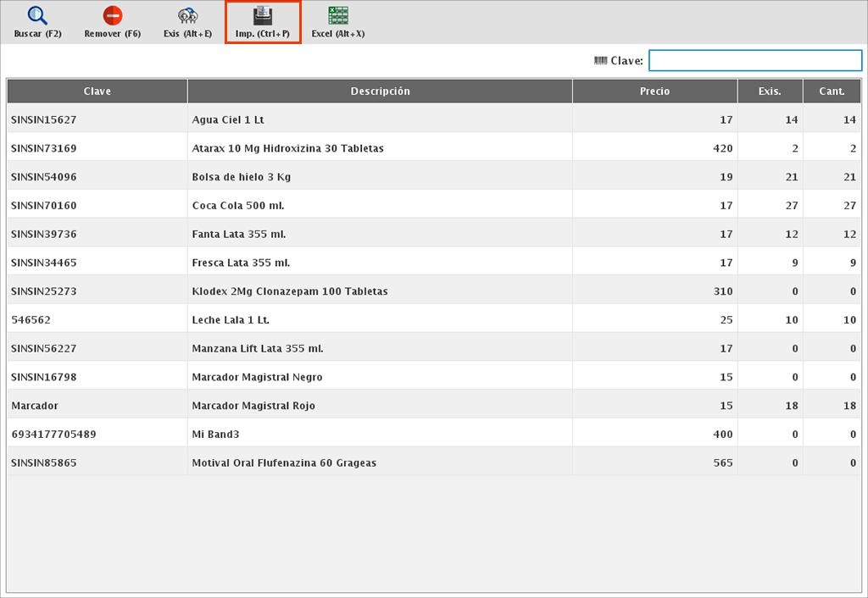868x598 pixels.
Task: Click the Imp. (Ctrl+P) print icon
Action: click(x=263, y=16)
